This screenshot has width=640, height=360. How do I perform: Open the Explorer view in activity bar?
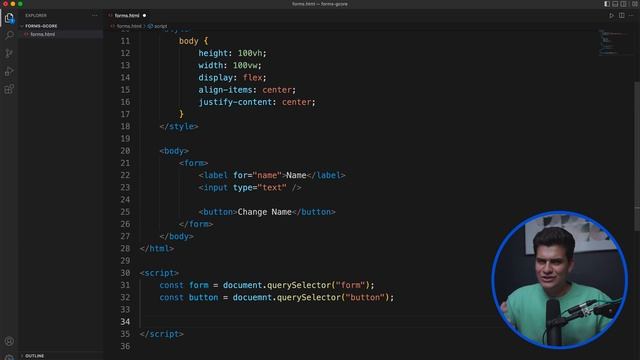click(9, 18)
